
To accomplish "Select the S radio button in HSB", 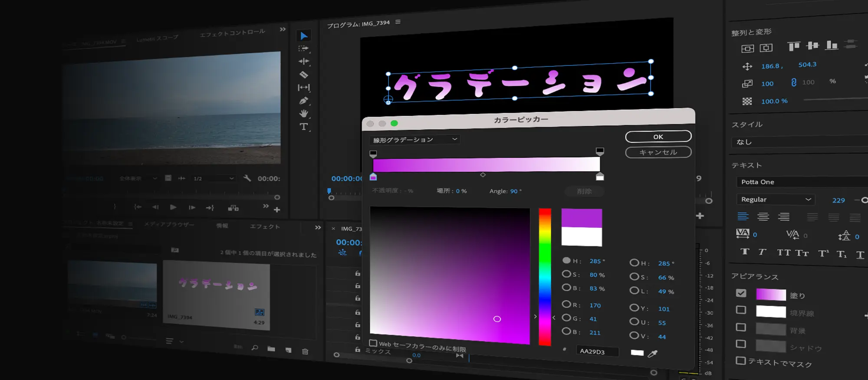I will click(566, 274).
